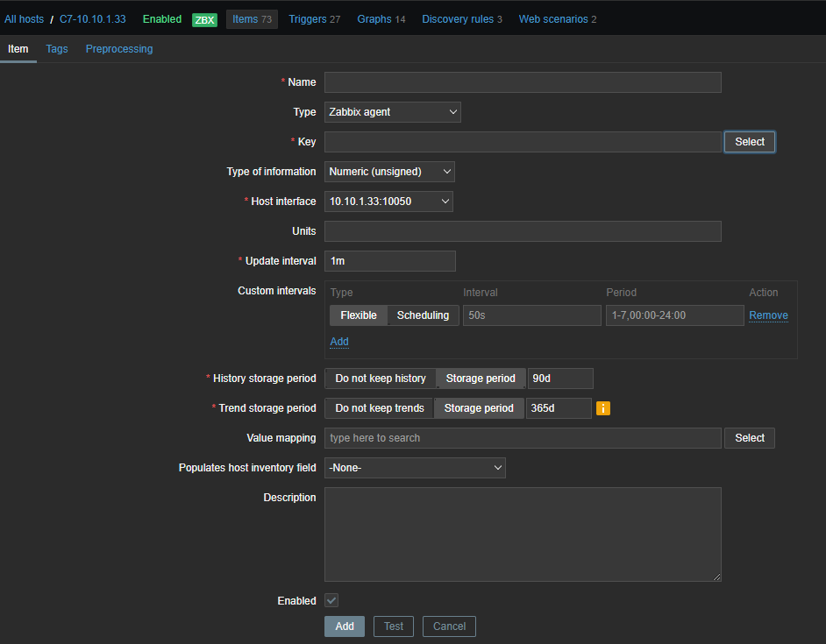Open the Preprocessing tab

point(119,49)
